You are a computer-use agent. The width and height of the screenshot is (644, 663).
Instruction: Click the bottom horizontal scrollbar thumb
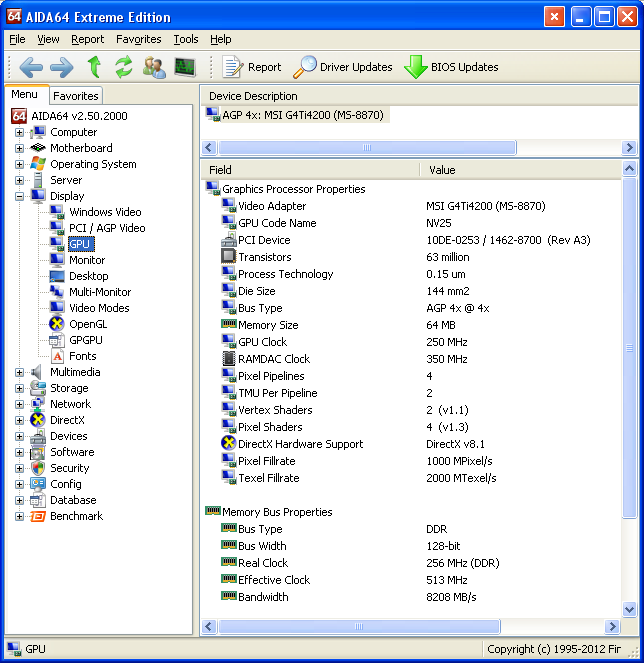coord(359,626)
